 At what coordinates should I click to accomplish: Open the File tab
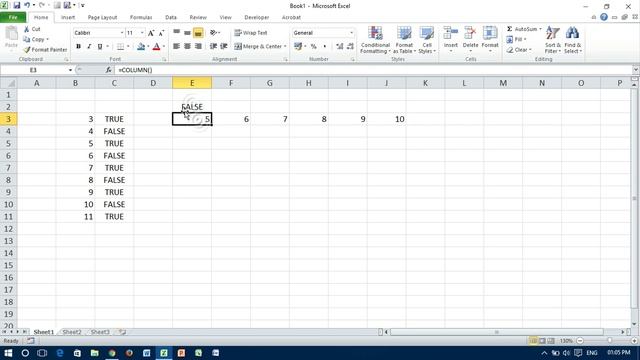[x=13, y=17]
